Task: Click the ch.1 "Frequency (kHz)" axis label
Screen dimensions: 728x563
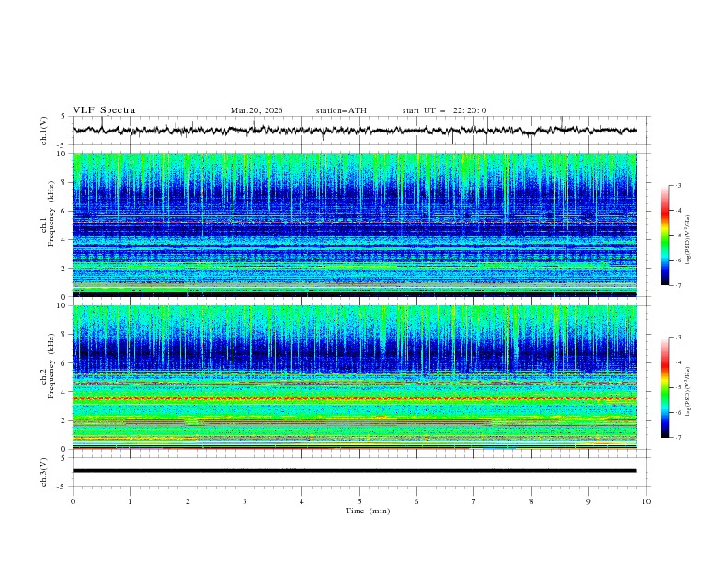Action: point(51,214)
